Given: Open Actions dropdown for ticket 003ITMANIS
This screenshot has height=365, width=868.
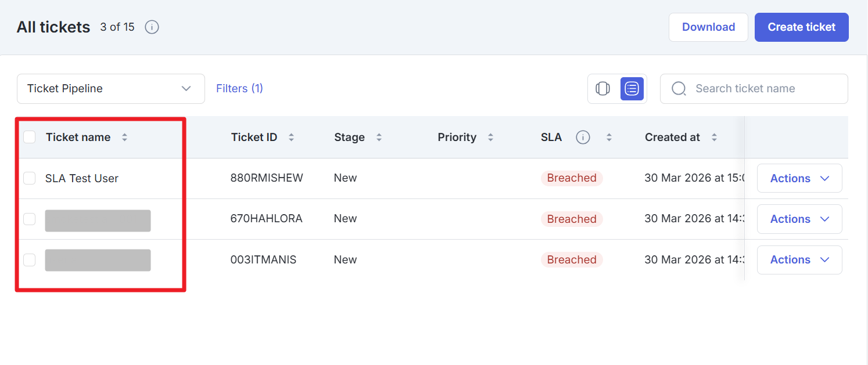Looking at the screenshot, I should (799, 259).
